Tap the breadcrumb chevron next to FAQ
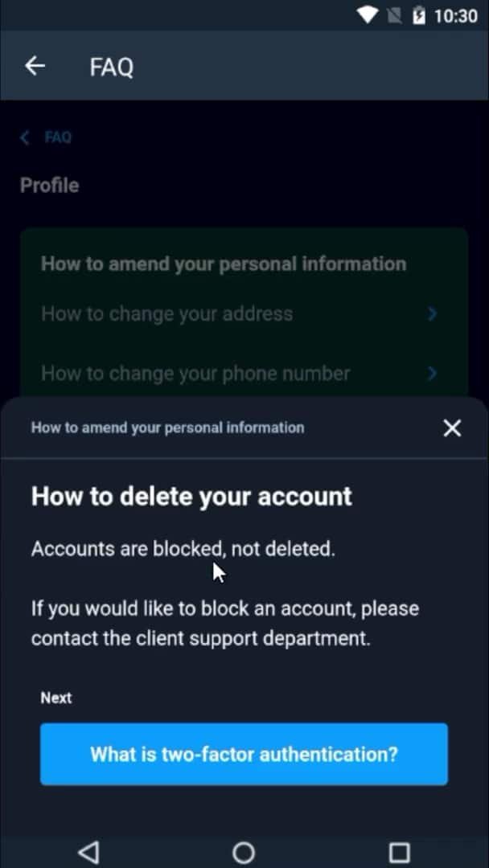The height and width of the screenshot is (868, 489). [23, 137]
